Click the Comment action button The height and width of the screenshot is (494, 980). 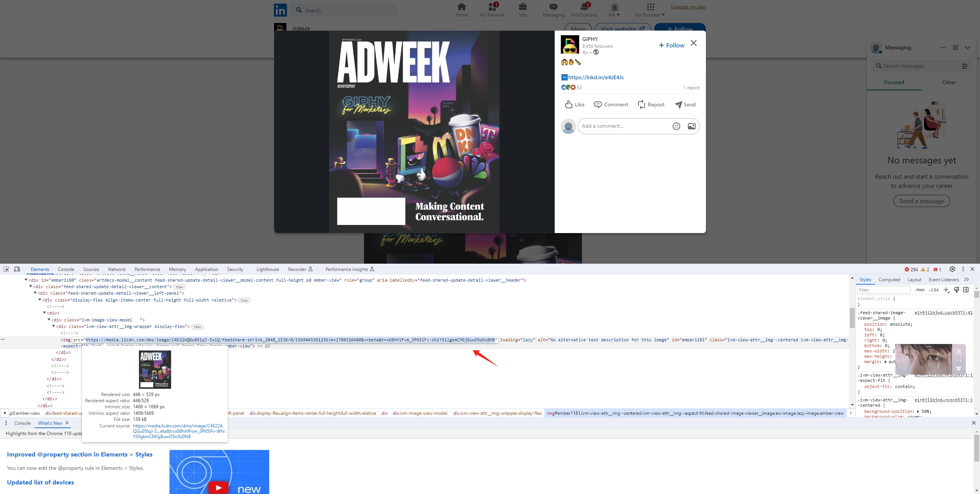pyautogui.click(x=611, y=104)
